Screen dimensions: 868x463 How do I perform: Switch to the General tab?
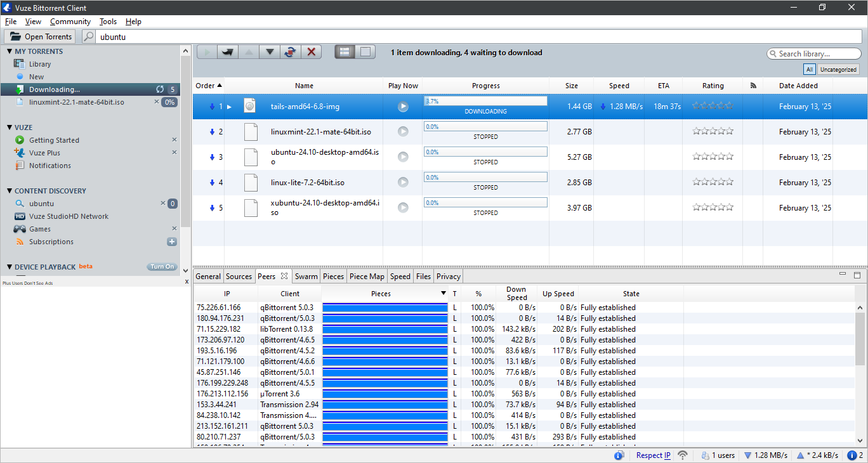click(208, 277)
